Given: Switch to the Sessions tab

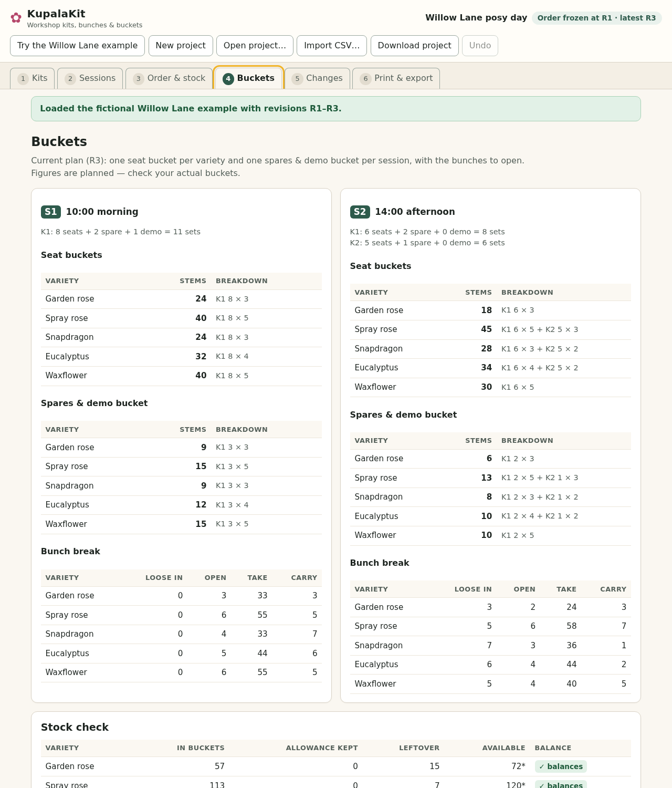Looking at the screenshot, I should point(90,78).
